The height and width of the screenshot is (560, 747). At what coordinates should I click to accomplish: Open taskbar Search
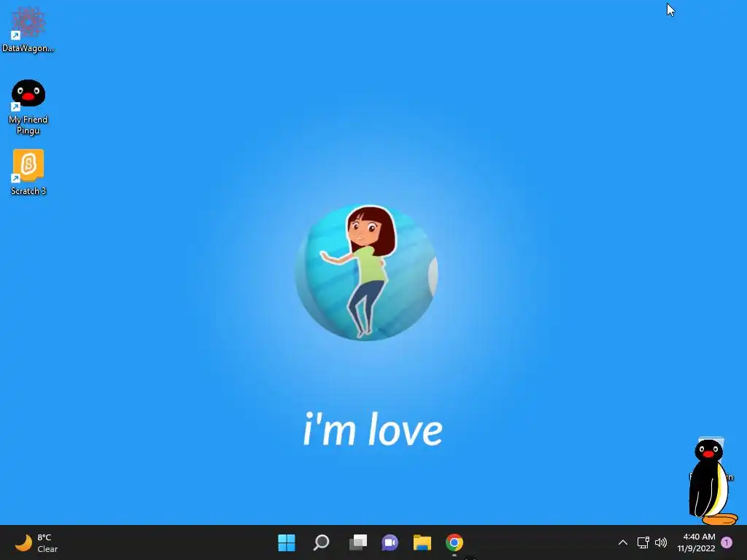pyautogui.click(x=321, y=542)
